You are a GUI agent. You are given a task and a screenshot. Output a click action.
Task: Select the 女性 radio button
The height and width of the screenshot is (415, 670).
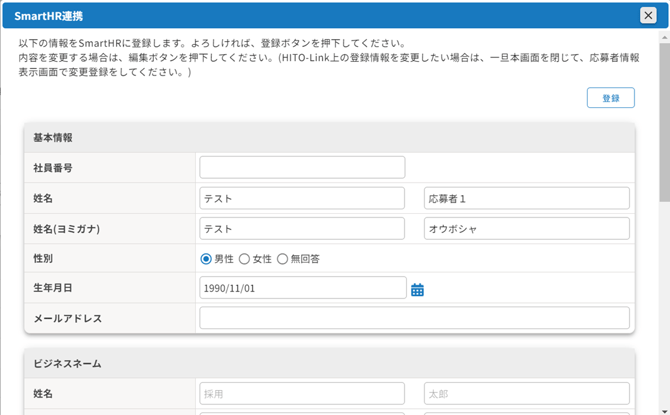pyautogui.click(x=244, y=259)
